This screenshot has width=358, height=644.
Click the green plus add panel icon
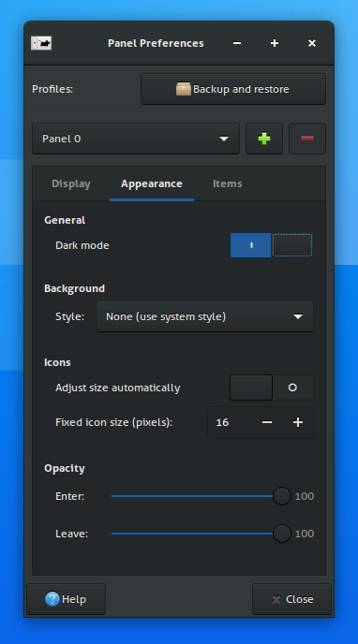pyautogui.click(x=264, y=139)
